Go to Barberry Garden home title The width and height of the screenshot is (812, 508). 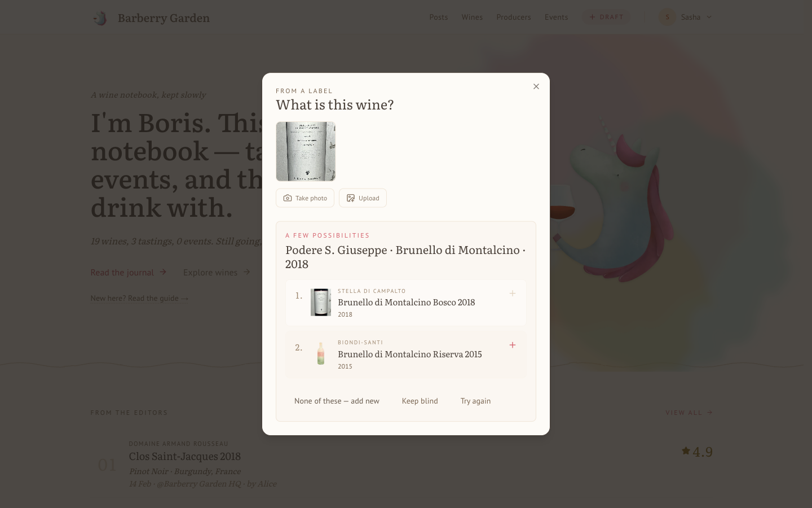pyautogui.click(x=164, y=18)
